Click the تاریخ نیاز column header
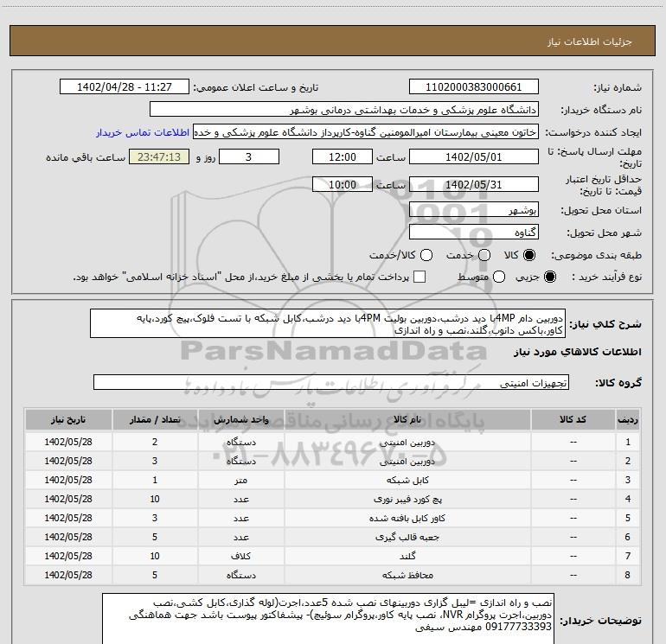 68,420
